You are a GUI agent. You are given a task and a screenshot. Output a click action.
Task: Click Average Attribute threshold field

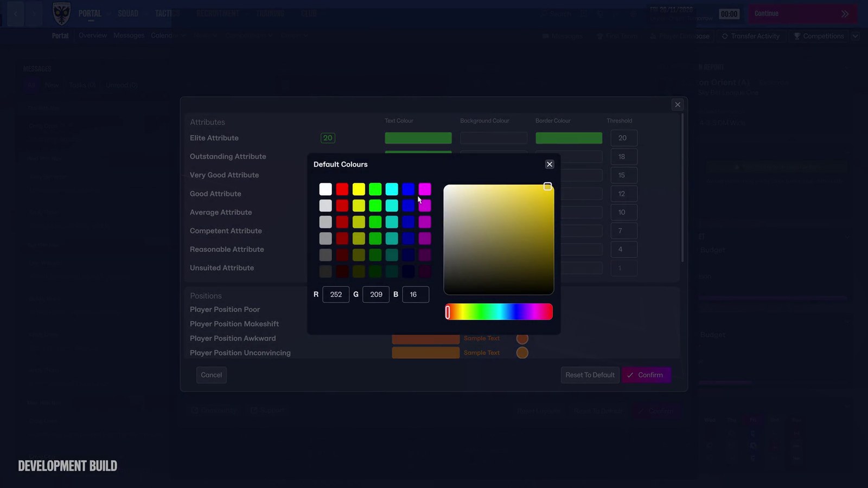click(624, 212)
